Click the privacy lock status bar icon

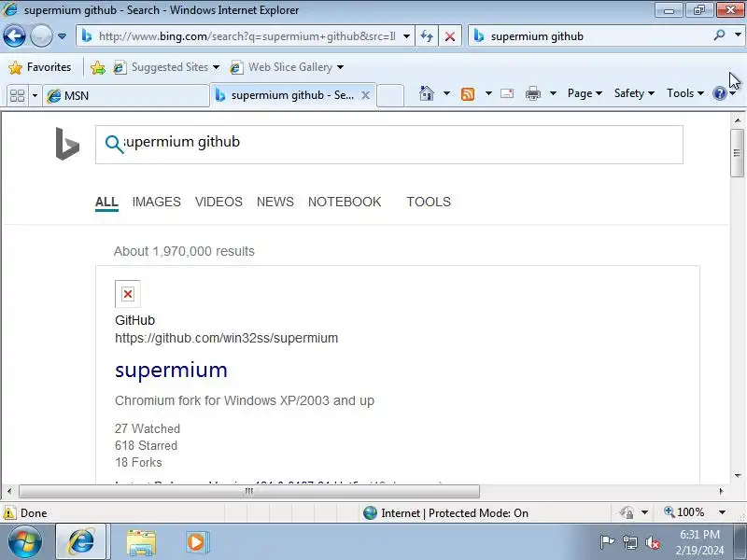coord(627,512)
